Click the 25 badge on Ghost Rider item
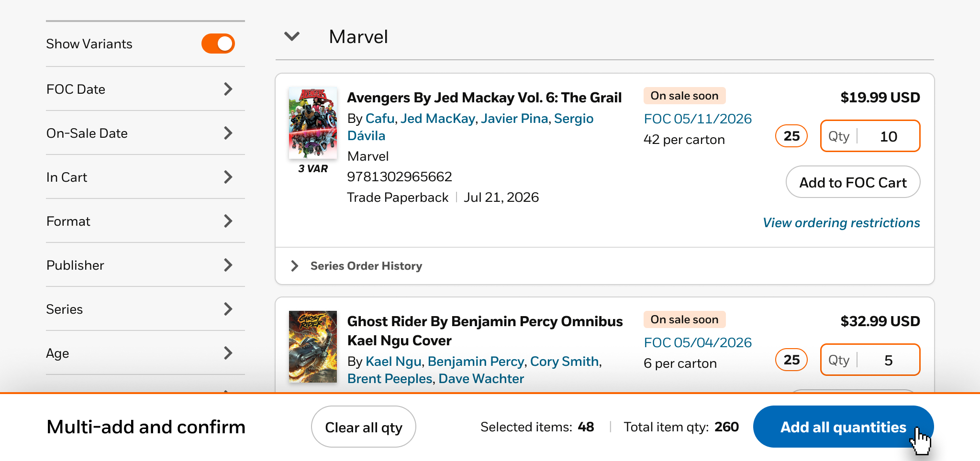Viewport: 980px width, 461px height. click(x=791, y=360)
